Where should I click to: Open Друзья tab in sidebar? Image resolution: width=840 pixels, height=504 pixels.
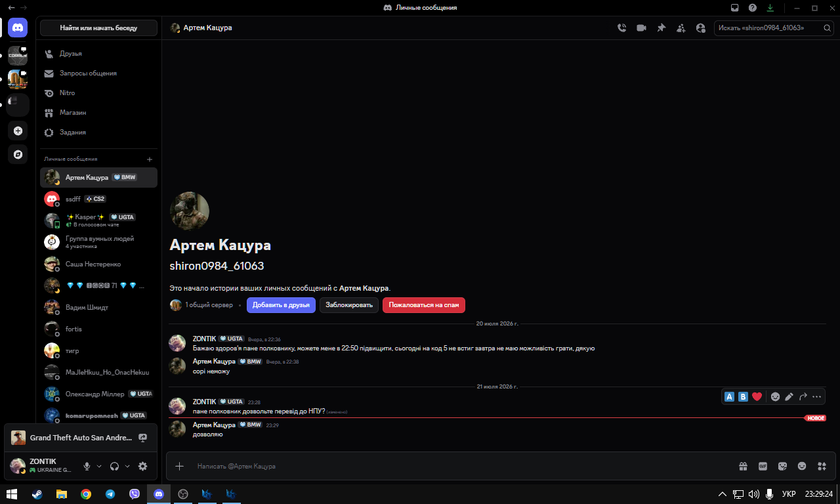pyautogui.click(x=98, y=53)
